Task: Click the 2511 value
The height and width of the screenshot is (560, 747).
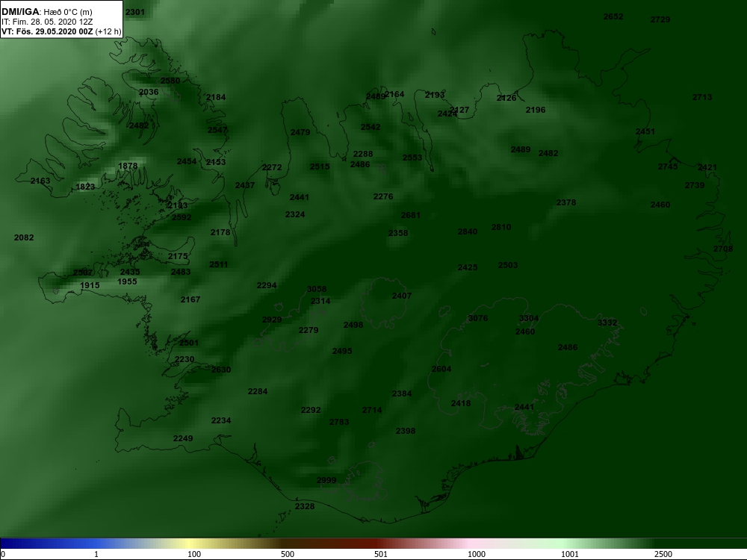Action: tap(219, 265)
